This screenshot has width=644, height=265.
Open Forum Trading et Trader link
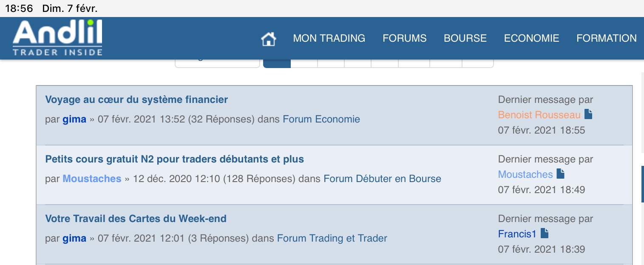point(332,238)
